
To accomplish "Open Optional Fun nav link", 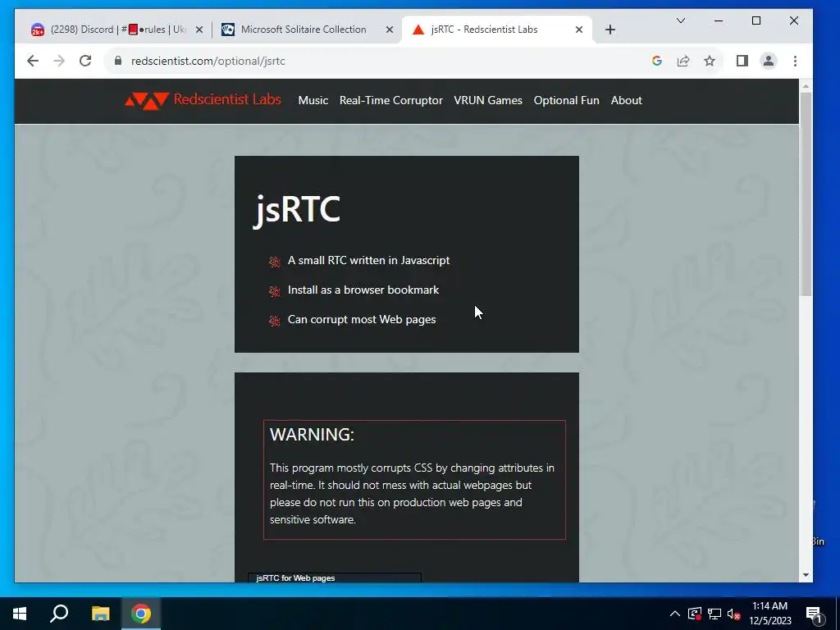I will (x=566, y=101).
